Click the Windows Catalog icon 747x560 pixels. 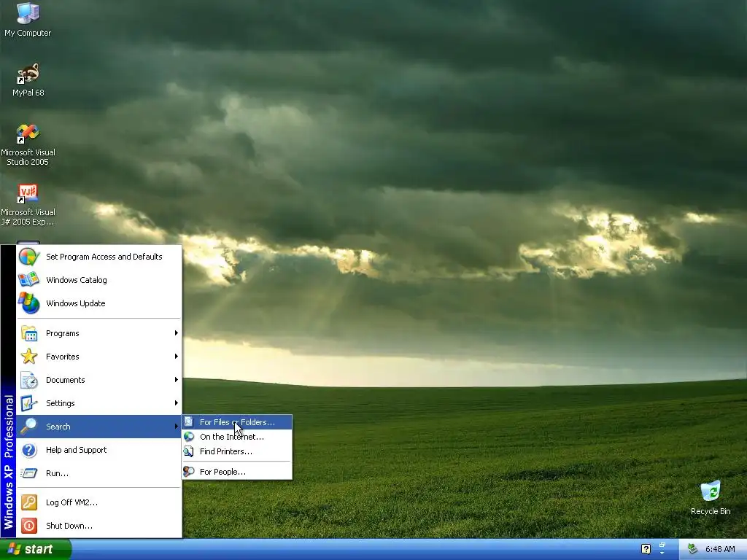tap(29, 280)
